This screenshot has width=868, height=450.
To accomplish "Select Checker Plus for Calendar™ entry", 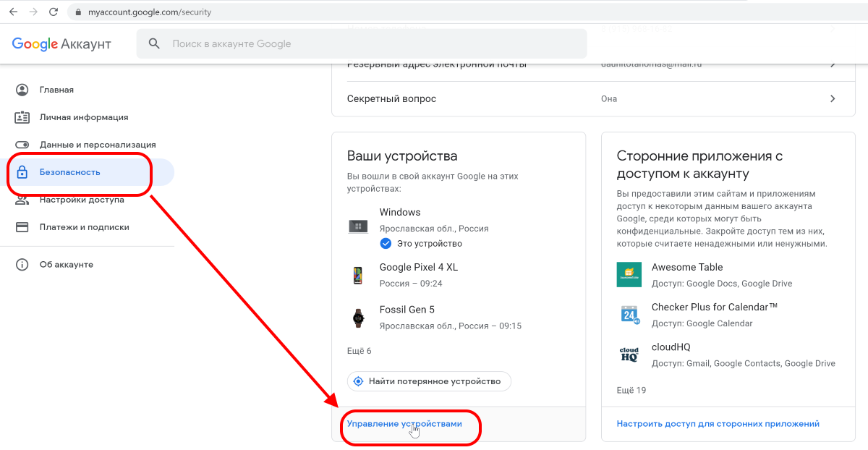I will (728, 315).
